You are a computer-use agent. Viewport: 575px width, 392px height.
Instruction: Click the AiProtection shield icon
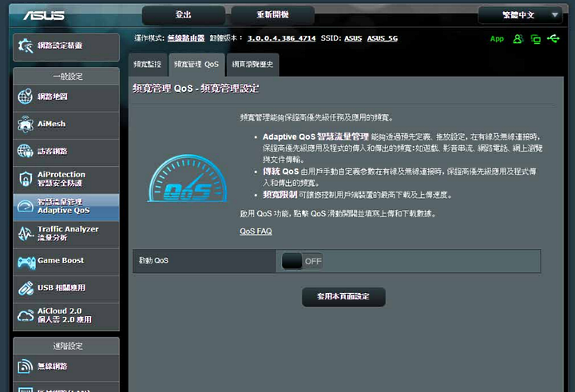(x=26, y=179)
